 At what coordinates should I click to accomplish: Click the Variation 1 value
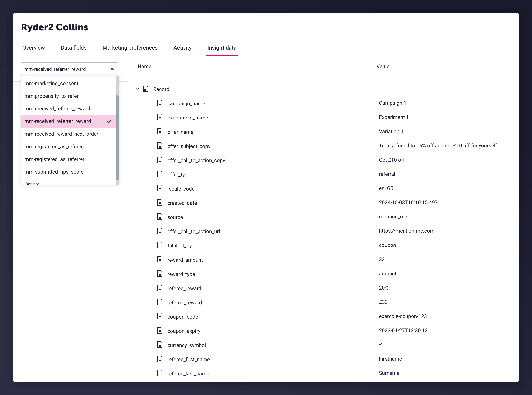pos(391,132)
